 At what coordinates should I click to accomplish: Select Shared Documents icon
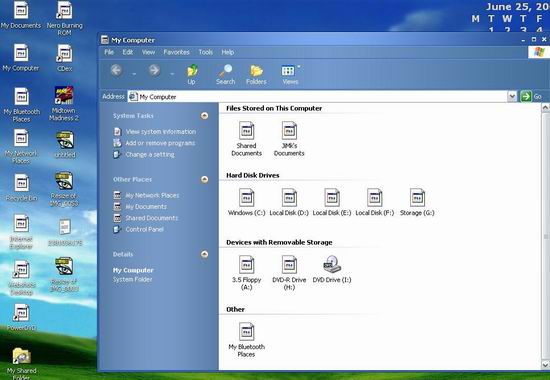point(246,139)
